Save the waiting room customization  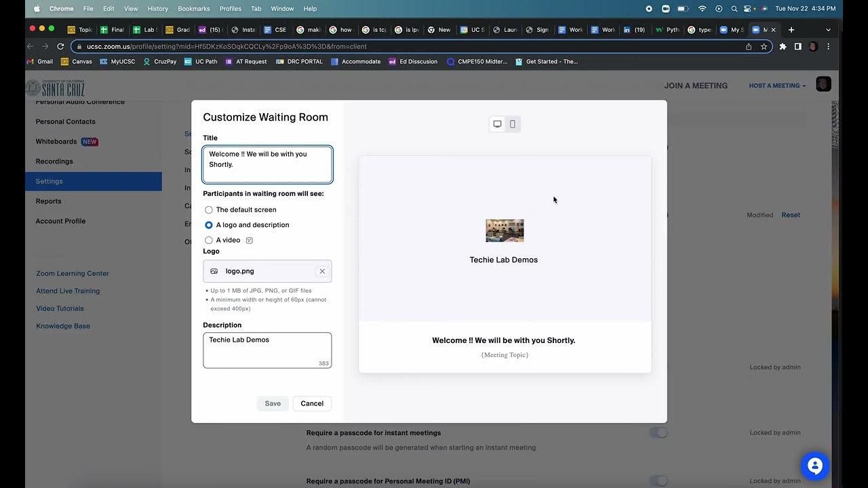click(273, 403)
